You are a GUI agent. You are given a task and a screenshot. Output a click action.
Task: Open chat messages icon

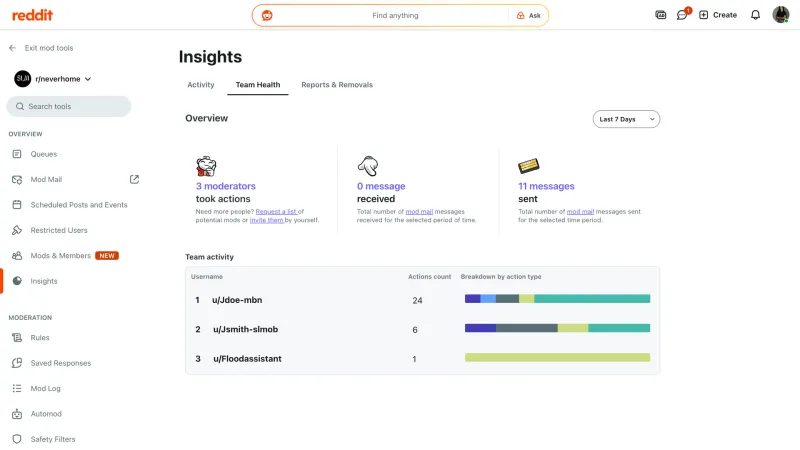click(x=682, y=15)
